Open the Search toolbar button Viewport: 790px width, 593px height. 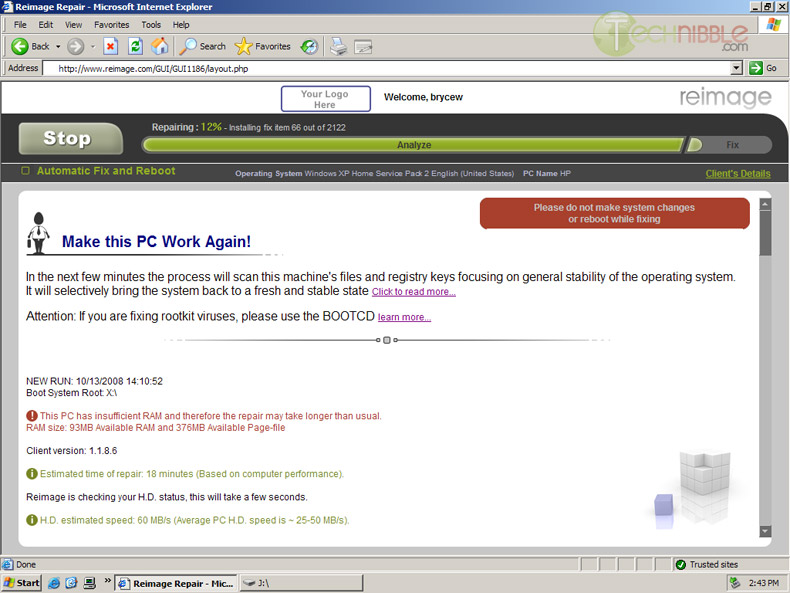coord(202,46)
